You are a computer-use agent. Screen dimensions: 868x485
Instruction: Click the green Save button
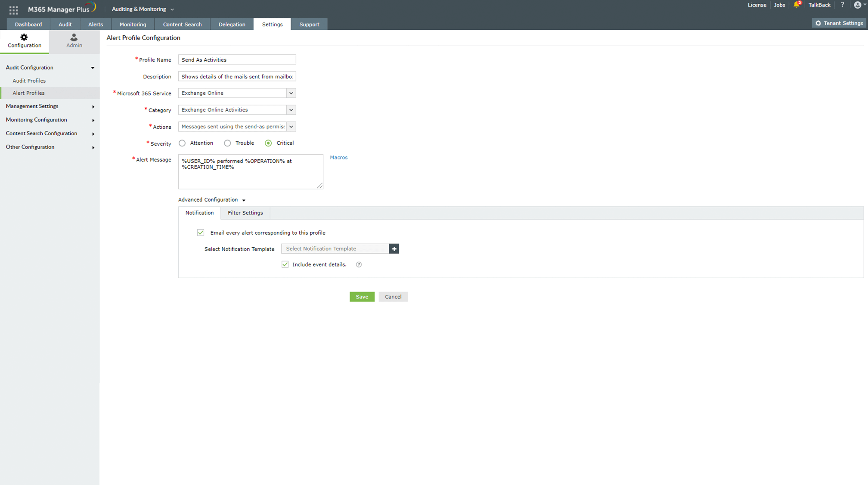(362, 297)
